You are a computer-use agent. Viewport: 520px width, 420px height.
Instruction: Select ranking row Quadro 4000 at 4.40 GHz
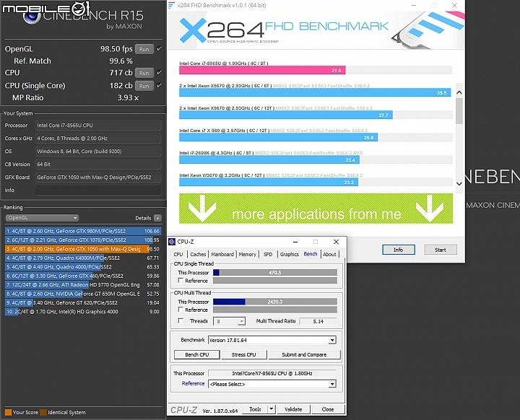(82, 267)
